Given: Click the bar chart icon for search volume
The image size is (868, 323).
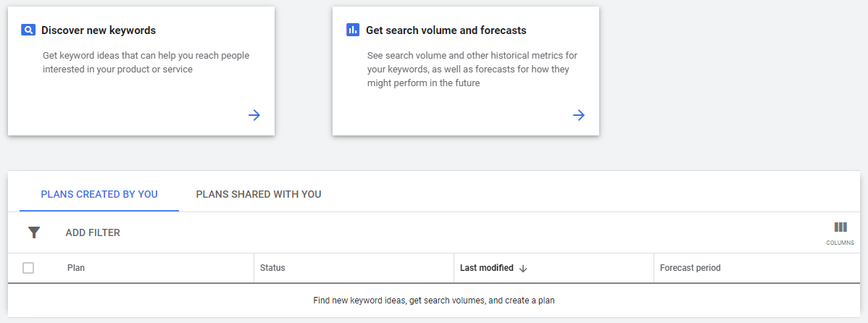Looking at the screenshot, I should click(x=353, y=30).
